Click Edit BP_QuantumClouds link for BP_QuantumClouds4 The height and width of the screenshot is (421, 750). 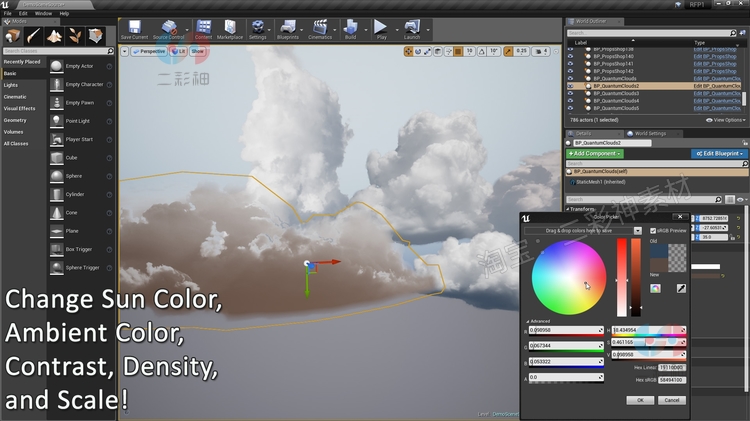pos(717,101)
